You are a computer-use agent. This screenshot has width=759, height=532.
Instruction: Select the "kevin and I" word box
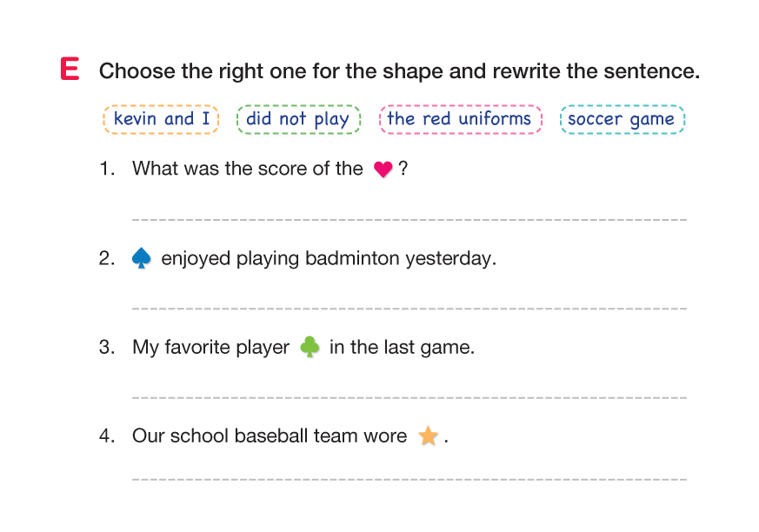[x=161, y=119]
